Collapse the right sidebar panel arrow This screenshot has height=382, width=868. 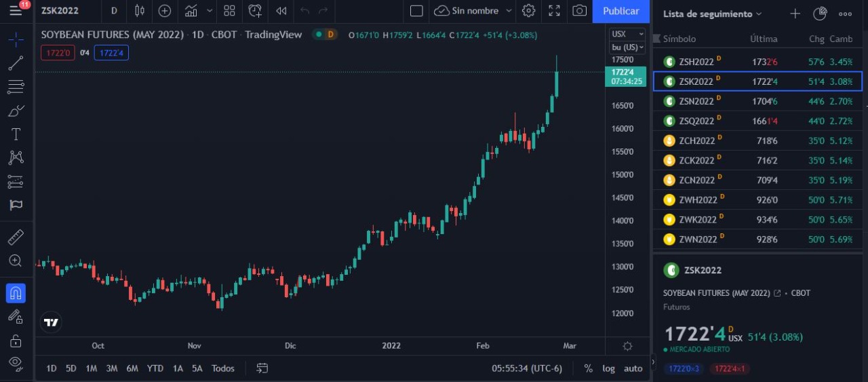653,362
